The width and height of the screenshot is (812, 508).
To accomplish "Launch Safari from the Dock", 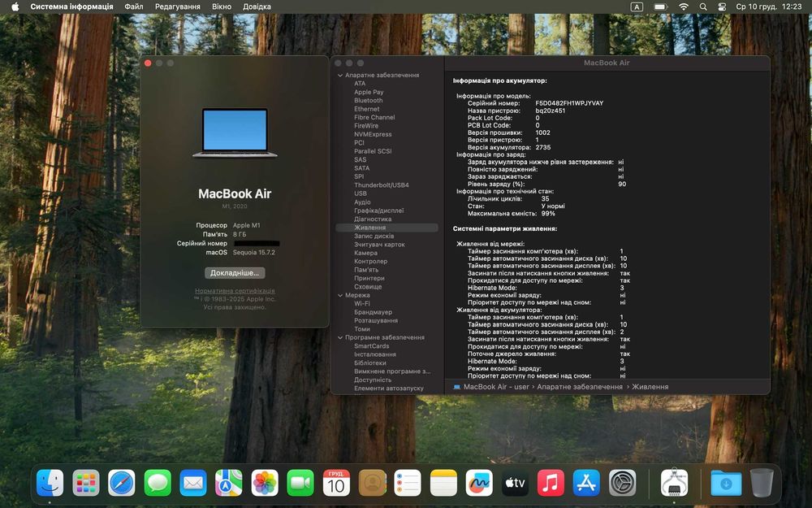I will pyautogui.click(x=122, y=483).
